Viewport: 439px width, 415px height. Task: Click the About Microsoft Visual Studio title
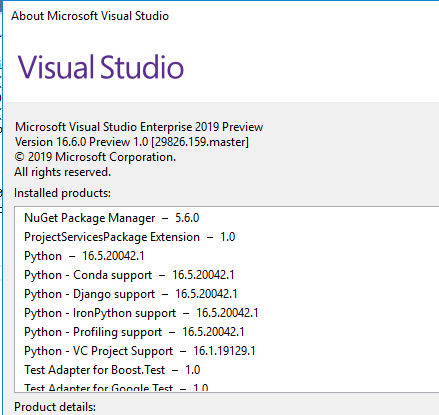click(x=90, y=16)
